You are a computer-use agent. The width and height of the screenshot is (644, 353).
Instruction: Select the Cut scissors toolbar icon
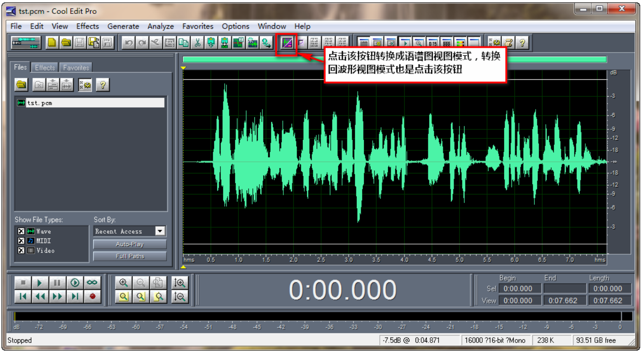[197, 43]
